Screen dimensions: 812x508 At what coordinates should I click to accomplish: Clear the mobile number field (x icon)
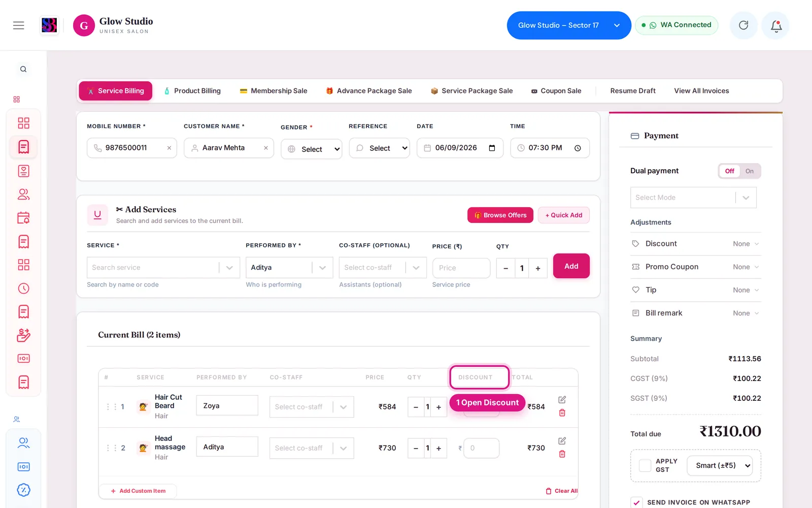[169, 148]
